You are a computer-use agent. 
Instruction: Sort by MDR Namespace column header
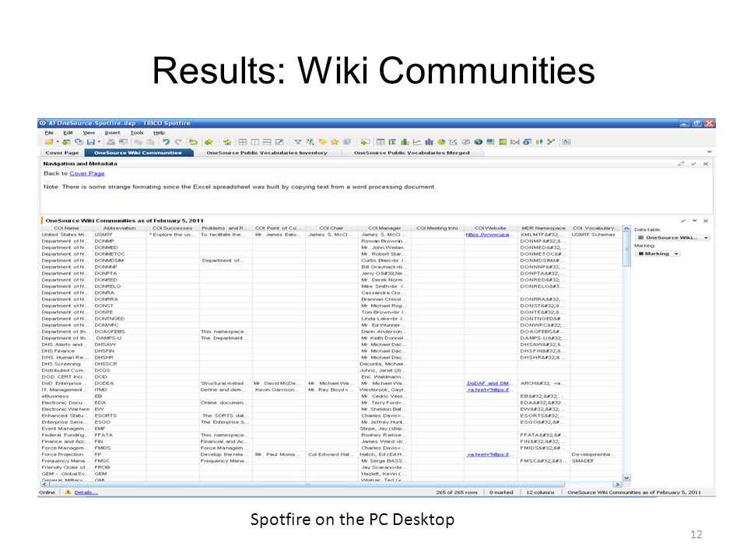pyautogui.click(x=544, y=228)
